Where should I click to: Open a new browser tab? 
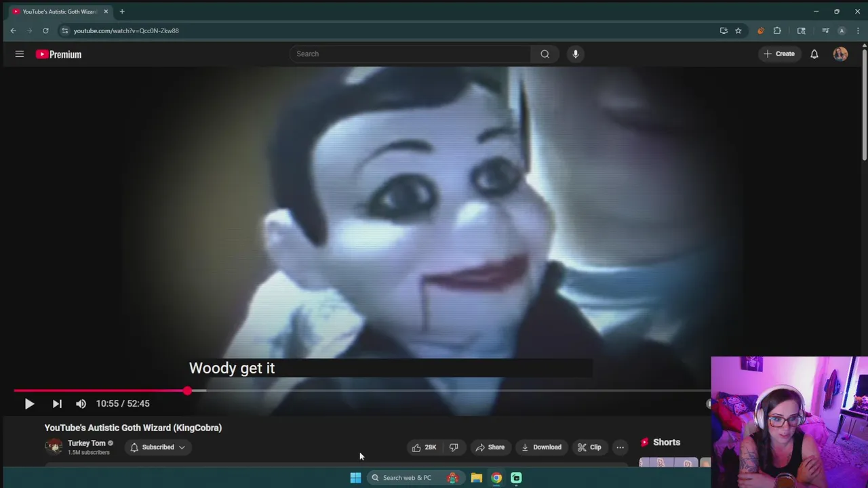122,12
